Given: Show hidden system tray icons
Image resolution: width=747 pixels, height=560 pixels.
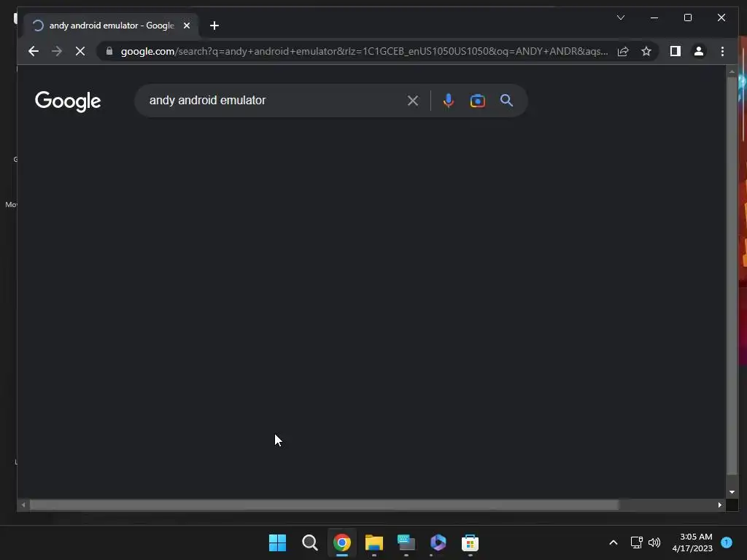Looking at the screenshot, I should (x=613, y=542).
